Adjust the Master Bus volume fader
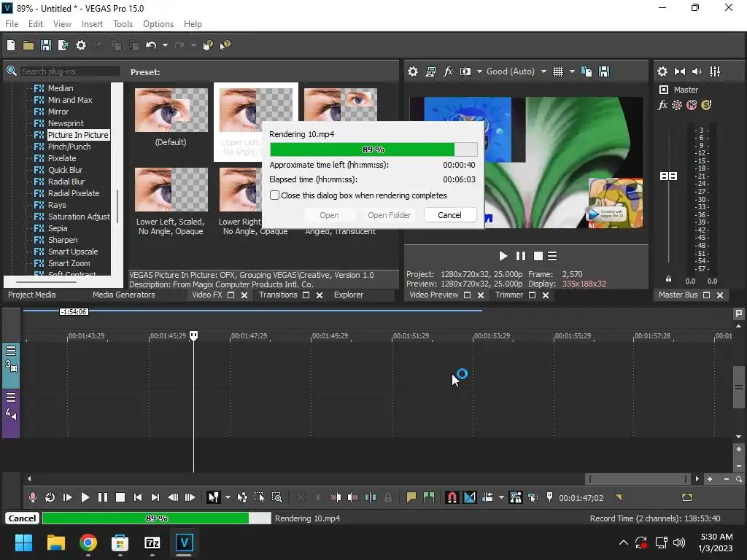Viewport: 747px width, 560px height. [668, 176]
